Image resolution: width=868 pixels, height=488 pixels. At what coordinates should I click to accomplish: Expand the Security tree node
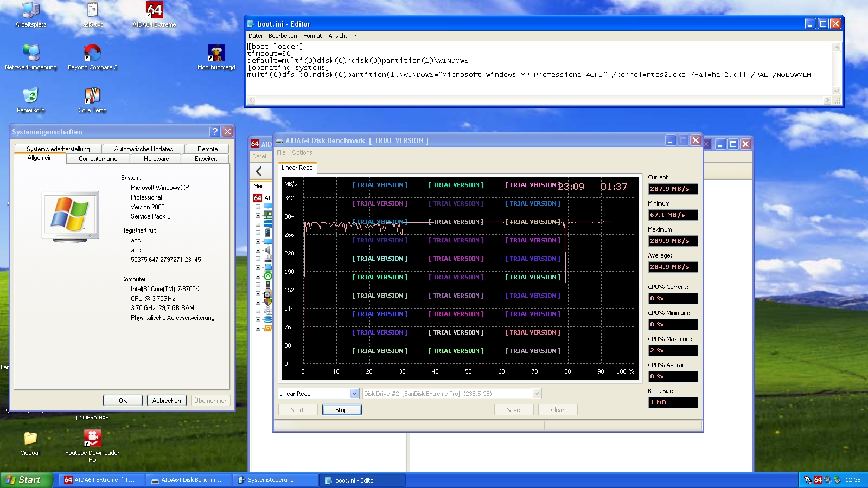(258, 302)
